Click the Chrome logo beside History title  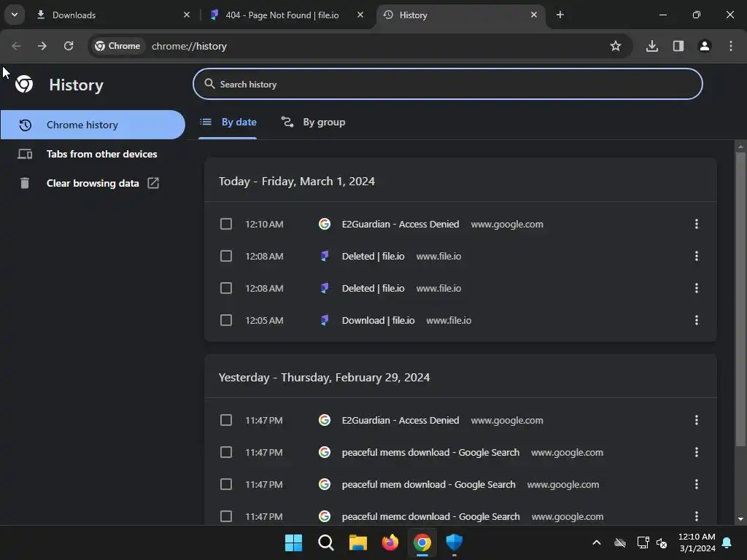coord(24,85)
